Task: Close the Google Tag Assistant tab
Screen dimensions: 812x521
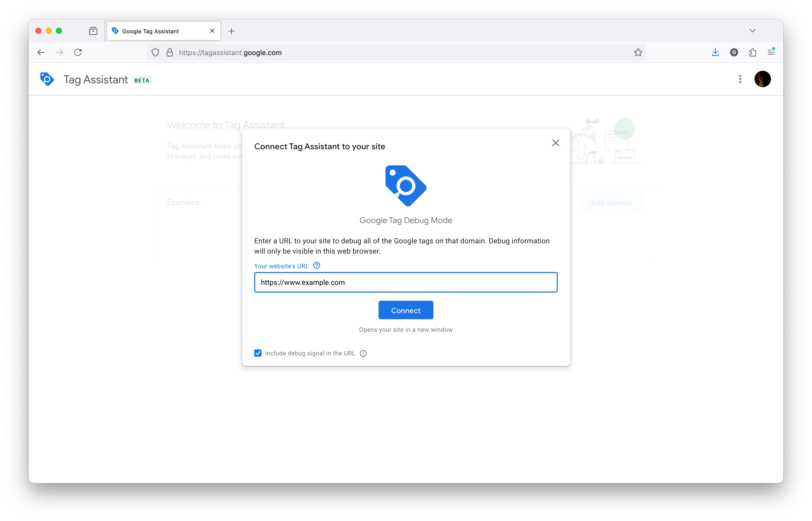Action: pyautogui.click(x=212, y=31)
